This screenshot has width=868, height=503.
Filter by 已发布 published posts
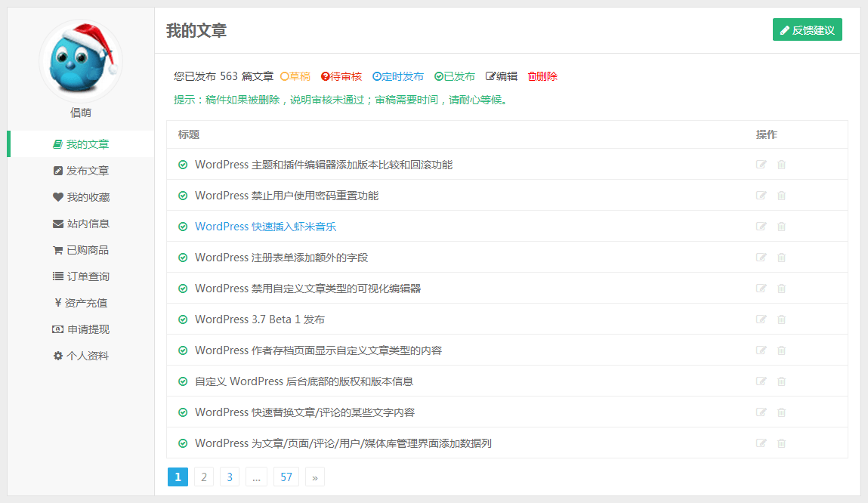pos(455,76)
